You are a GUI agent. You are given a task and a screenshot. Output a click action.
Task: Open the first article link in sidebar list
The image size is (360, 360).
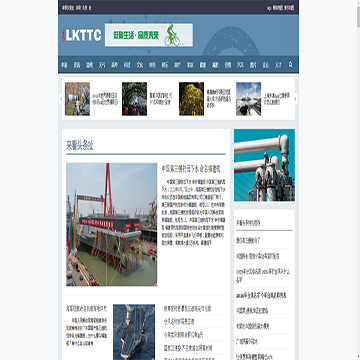[x=248, y=240]
